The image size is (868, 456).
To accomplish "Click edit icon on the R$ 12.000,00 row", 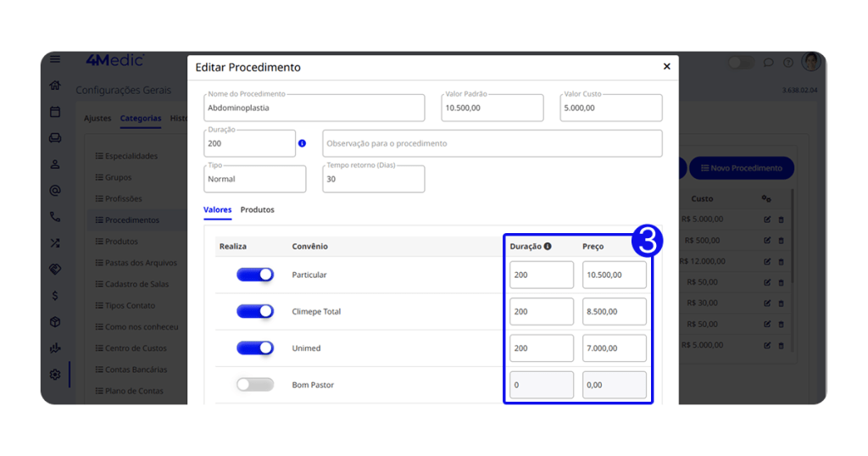I will click(767, 261).
